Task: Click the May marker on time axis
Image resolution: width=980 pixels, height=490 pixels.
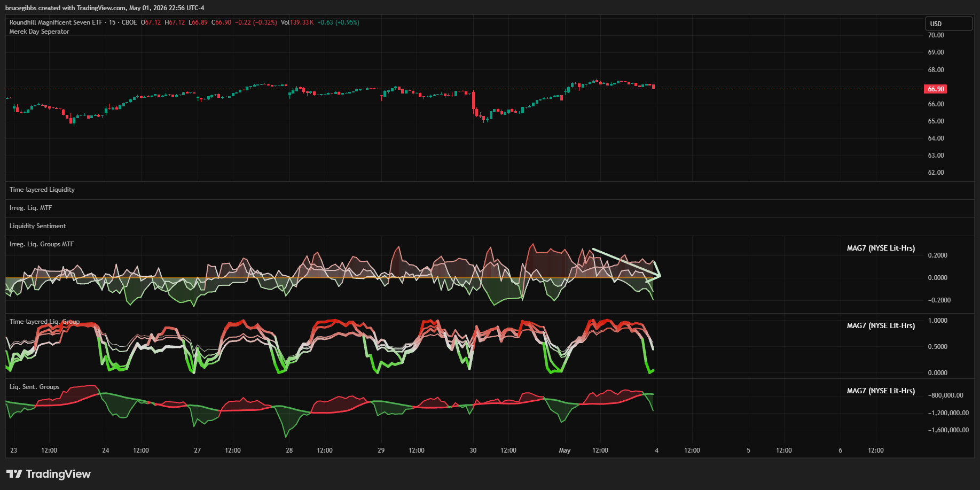Action: (x=565, y=450)
